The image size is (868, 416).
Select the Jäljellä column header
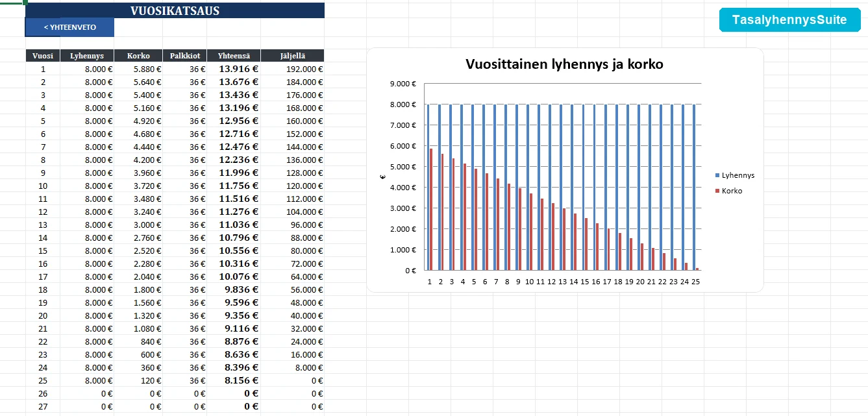(x=293, y=56)
